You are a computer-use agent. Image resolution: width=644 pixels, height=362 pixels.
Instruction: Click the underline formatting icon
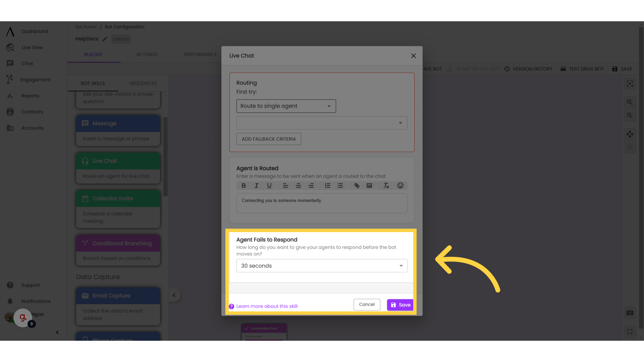[x=269, y=185]
